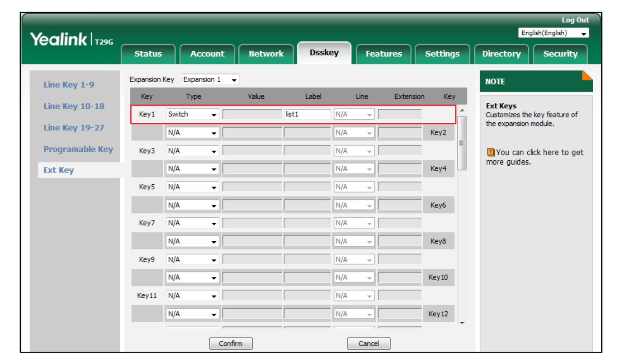Click scrollbar up arrow in key table

click(462, 110)
